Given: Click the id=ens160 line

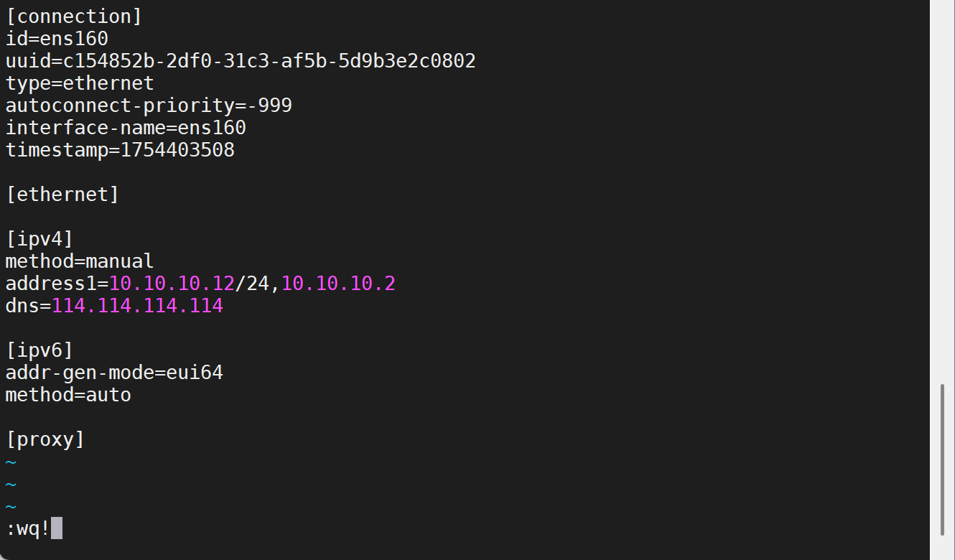Looking at the screenshot, I should coord(57,39).
